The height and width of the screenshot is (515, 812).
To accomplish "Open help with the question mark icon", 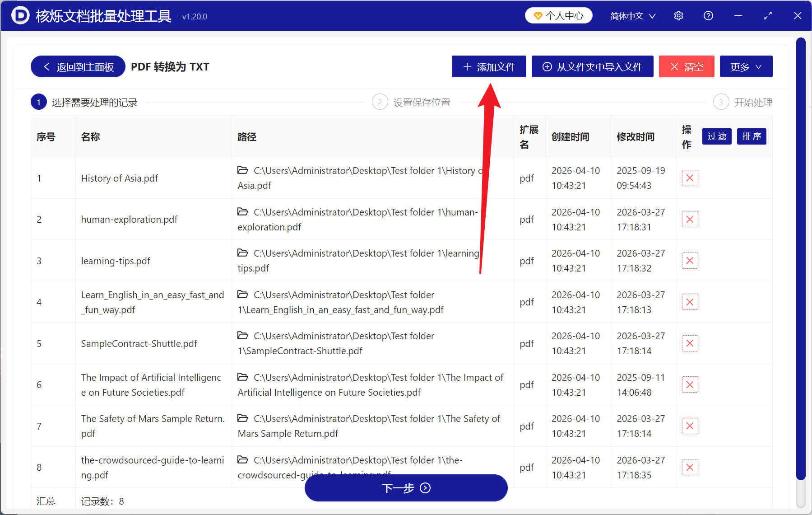I will pyautogui.click(x=708, y=15).
